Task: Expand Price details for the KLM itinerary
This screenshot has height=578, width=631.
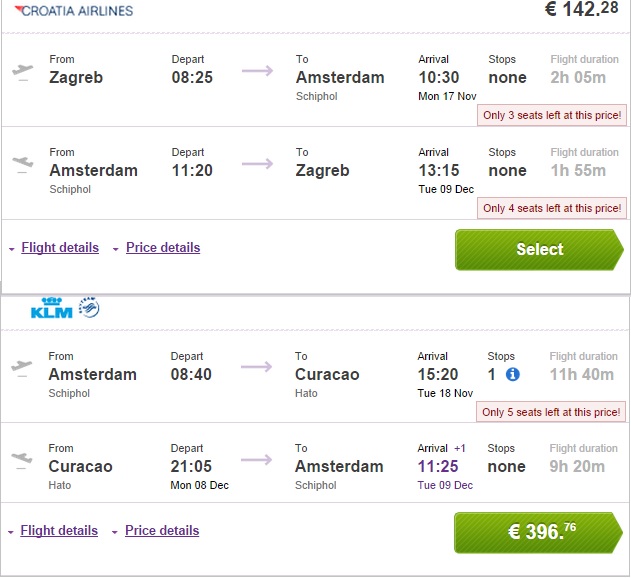Action: 161,531
